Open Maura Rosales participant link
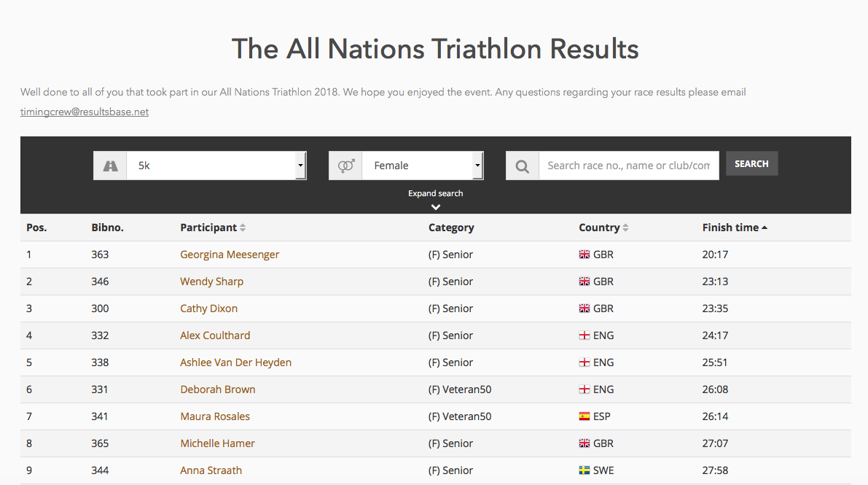Screen dimensions: 868x485 [x=215, y=416]
